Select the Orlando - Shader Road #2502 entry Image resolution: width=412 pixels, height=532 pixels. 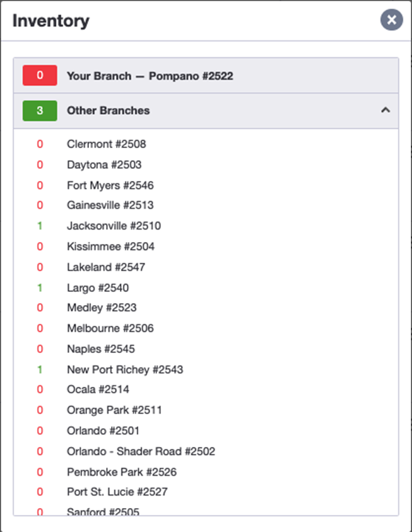141,451
